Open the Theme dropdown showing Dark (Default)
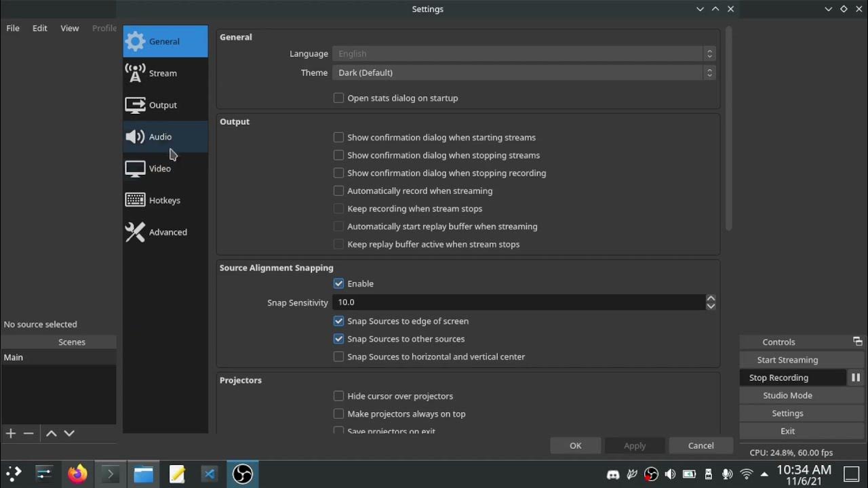 (524, 73)
